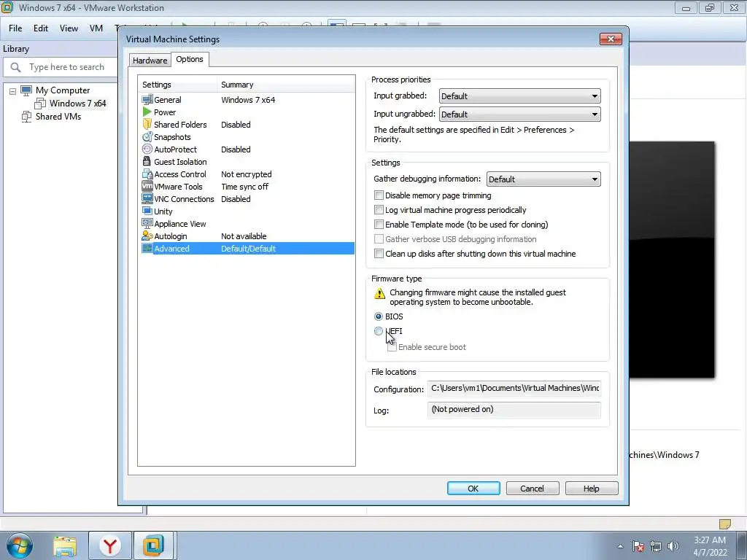Click the General settings icon
Image resolution: width=747 pixels, height=560 pixels.
(x=147, y=99)
